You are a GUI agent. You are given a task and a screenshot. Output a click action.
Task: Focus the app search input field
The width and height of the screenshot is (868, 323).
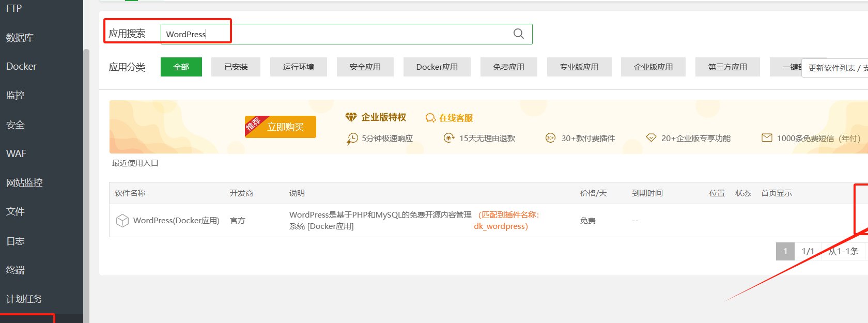pyautogui.click(x=346, y=34)
